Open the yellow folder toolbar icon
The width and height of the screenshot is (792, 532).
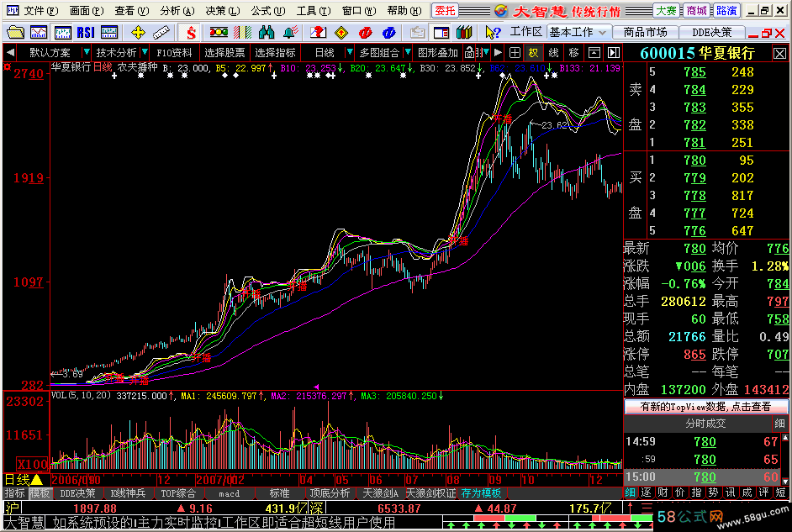click(x=15, y=33)
